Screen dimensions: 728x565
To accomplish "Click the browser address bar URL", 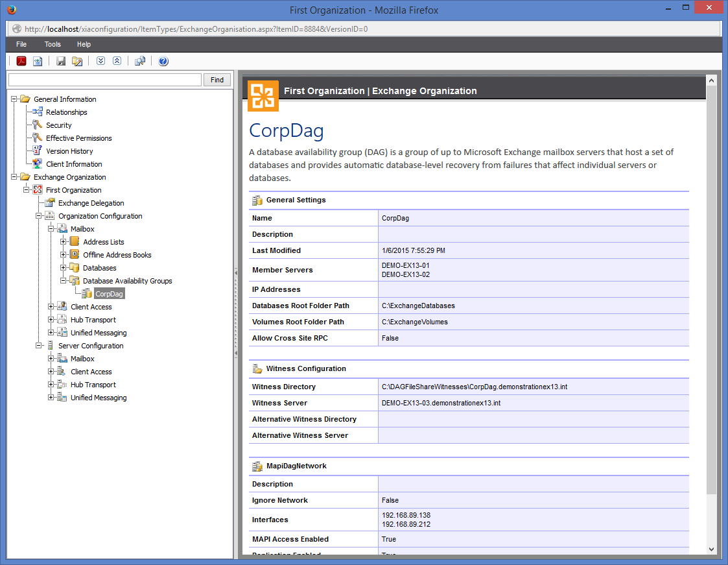I will [196, 29].
